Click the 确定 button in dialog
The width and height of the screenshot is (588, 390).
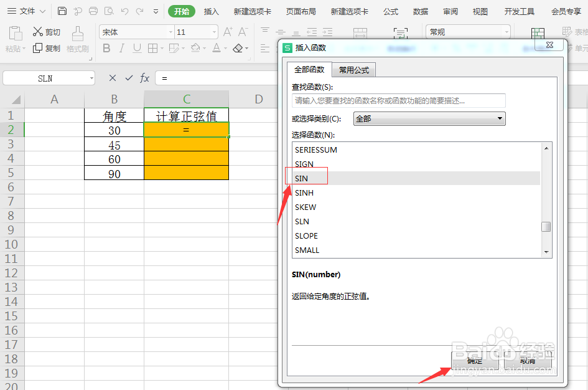tap(475, 360)
